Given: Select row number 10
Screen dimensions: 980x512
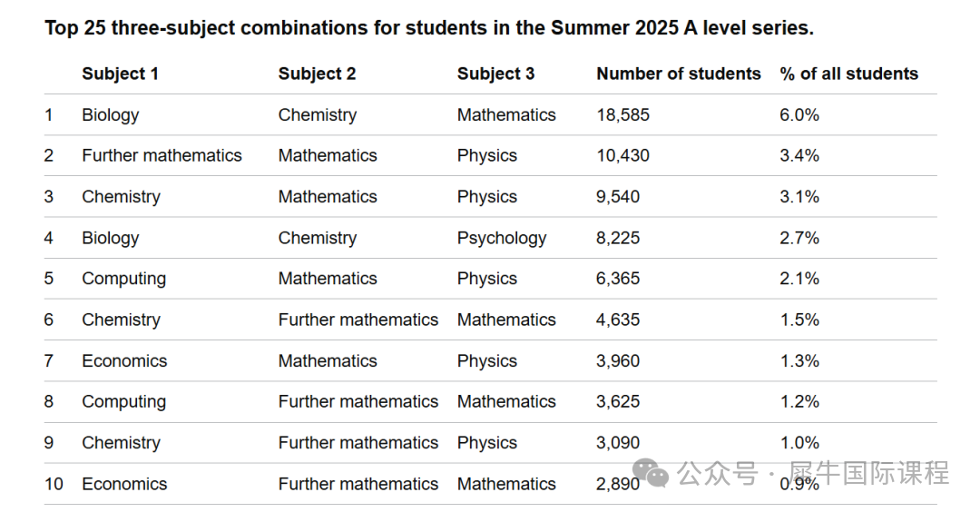Looking at the screenshot, I should [54, 484].
